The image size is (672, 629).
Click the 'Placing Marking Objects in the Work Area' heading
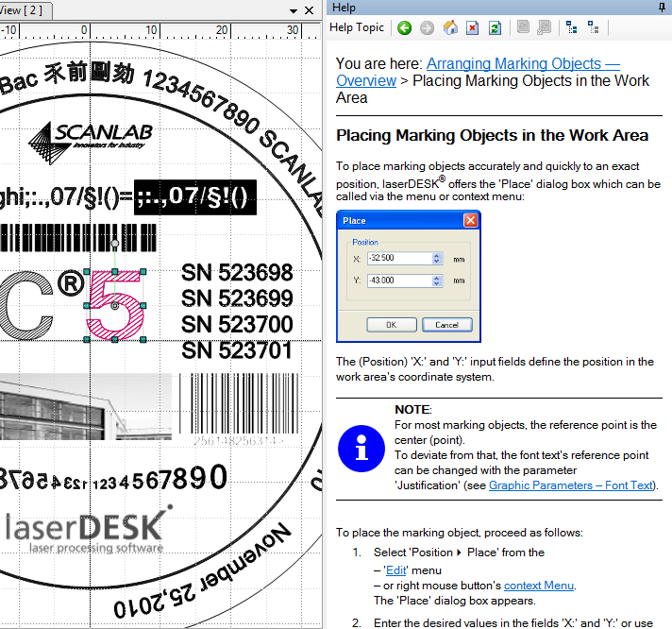(492, 135)
